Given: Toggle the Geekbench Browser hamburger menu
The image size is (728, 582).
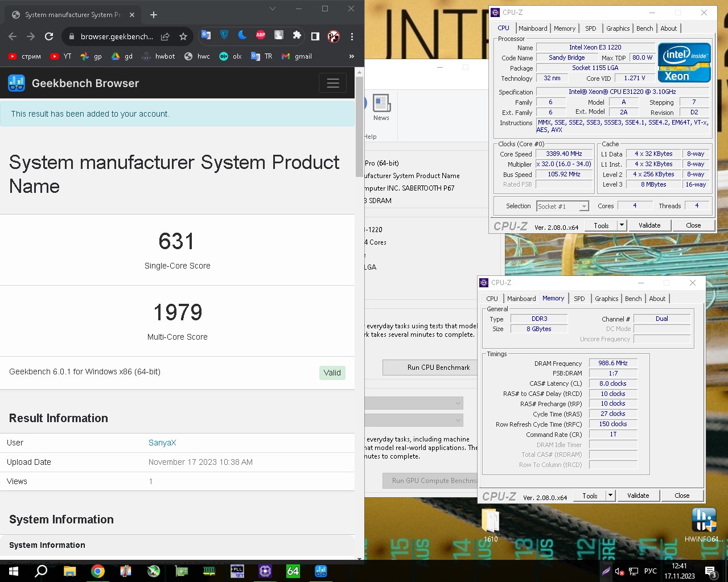Looking at the screenshot, I should 333,83.
